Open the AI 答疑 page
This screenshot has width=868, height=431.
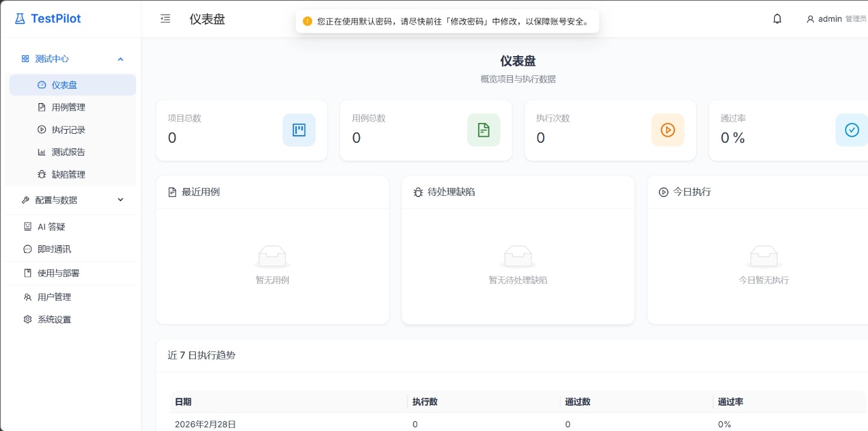[71, 227]
